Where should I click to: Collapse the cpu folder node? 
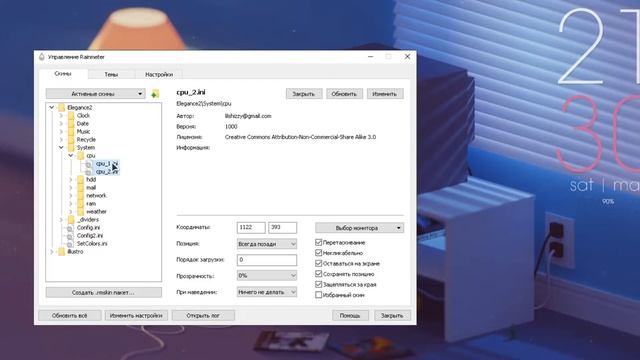[x=71, y=156]
